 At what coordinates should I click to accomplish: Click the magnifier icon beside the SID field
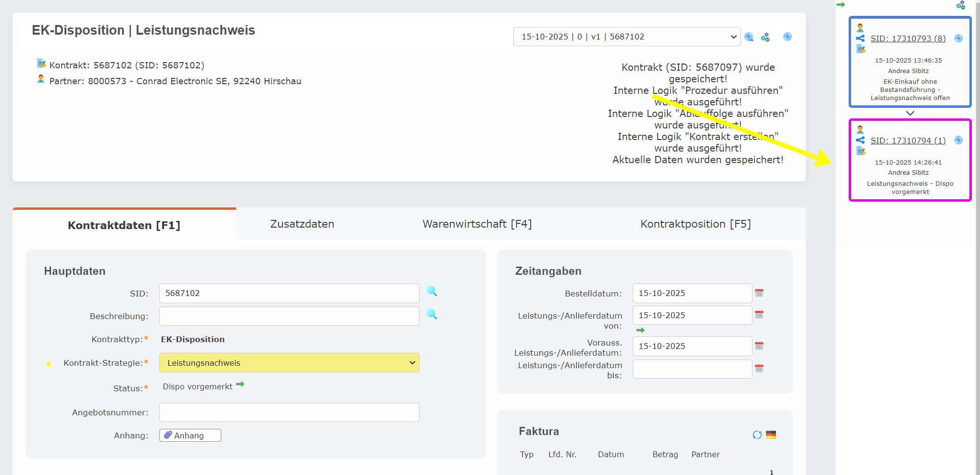tap(432, 291)
